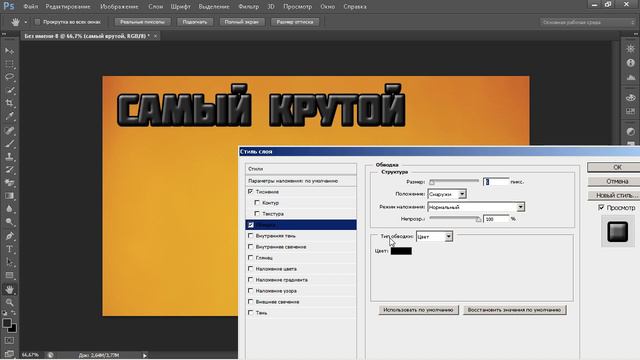
Task: Select the Clone Stamp tool
Action: (9, 157)
